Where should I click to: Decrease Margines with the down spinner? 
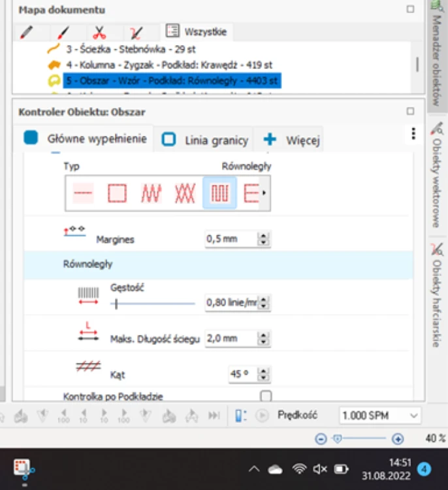[263, 242]
